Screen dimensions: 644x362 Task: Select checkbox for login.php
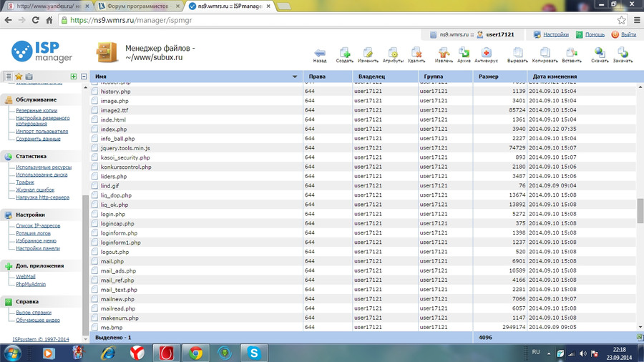pyautogui.click(x=95, y=214)
